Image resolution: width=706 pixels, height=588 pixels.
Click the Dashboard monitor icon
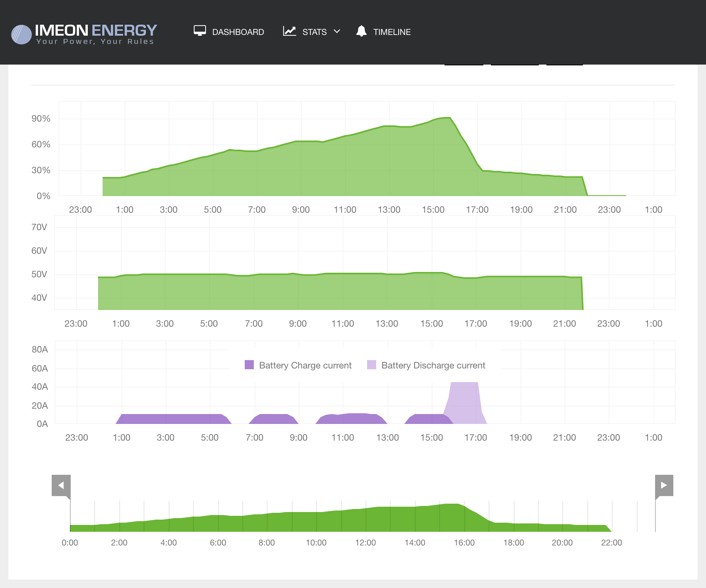point(199,31)
